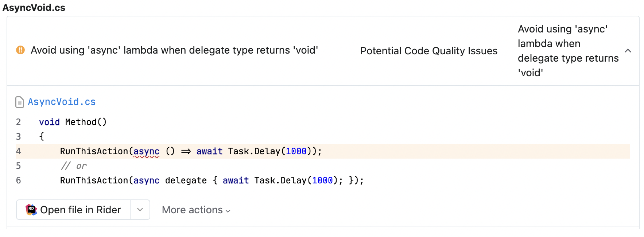Click line number 4 in the gutter
The width and height of the screenshot is (644, 237).
pyautogui.click(x=19, y=151)
